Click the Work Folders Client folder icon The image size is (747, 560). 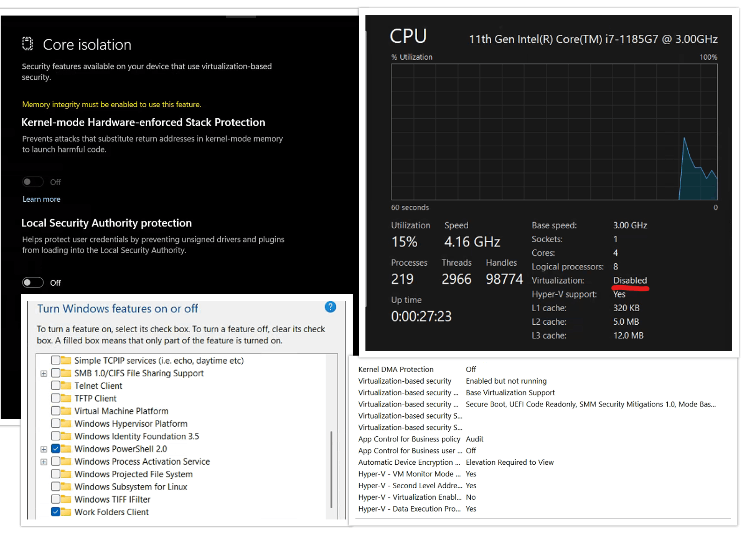[x=66, y=512]
